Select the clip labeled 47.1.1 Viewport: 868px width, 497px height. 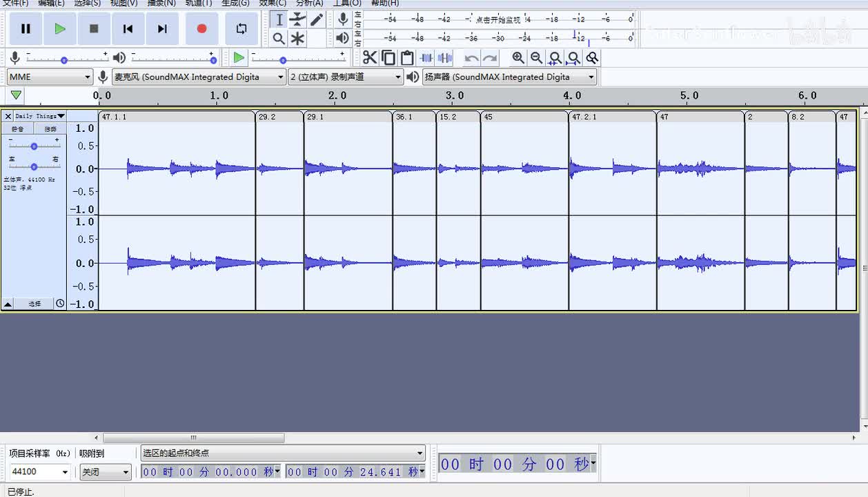click(x=177, y=117)
